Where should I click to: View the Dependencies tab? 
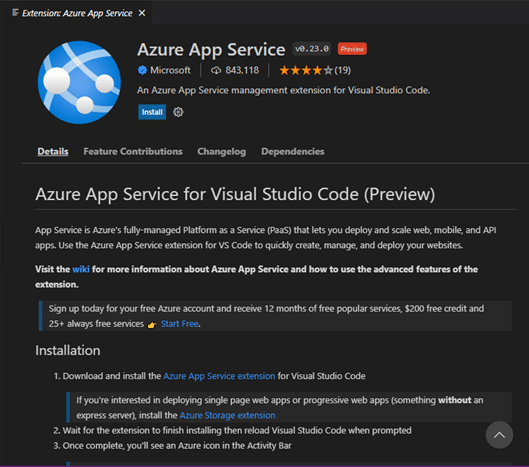pyautogui.click(x=293, y=152)
